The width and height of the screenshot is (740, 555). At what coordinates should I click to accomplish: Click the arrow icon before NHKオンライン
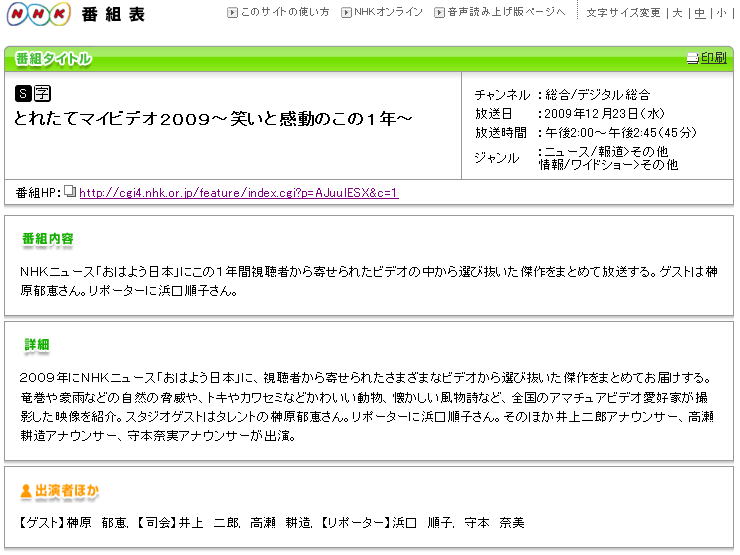346,13
